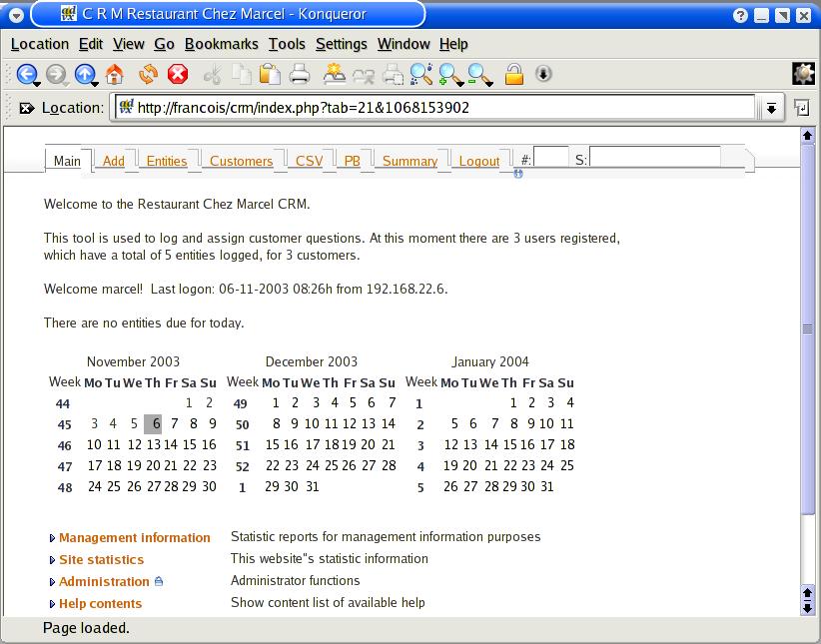Image resolution: width=821 pixels, height=644 pixels.
Task: Open the Settings menu
Action: 341,44
